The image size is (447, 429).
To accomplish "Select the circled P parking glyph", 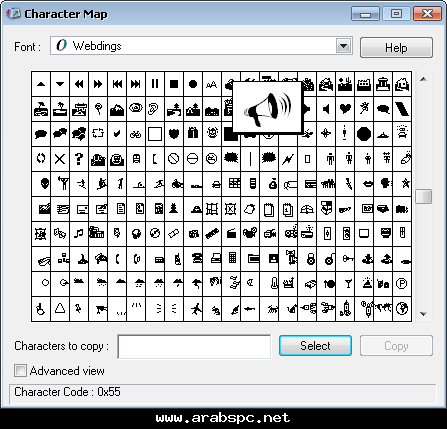I will tap(402, 284).
